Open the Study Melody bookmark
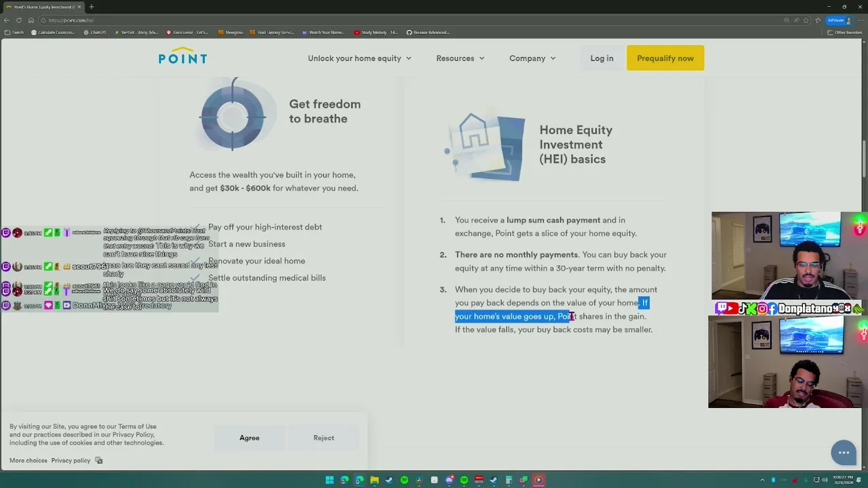The image size is (868, 488). click(376, 33)
